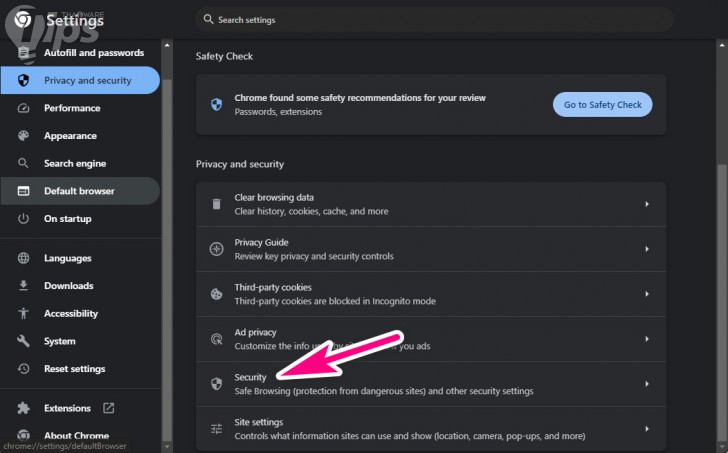The image size is (728, 453).
Task: Click Go to Safety Check button
Action: 603,104
